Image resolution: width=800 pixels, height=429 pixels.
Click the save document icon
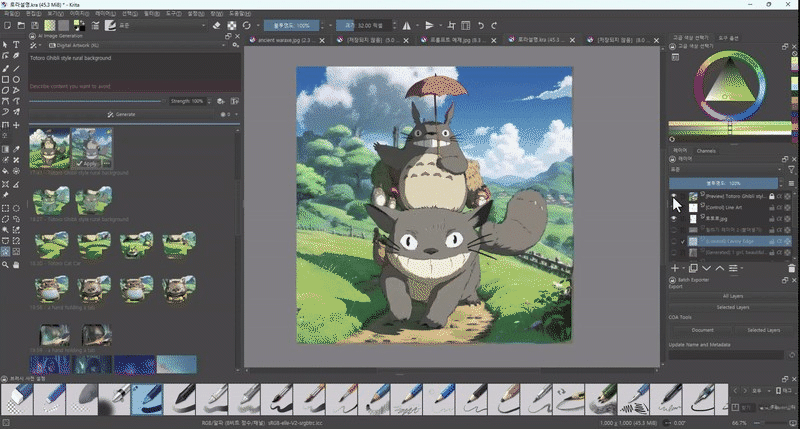tap(33, 25)
